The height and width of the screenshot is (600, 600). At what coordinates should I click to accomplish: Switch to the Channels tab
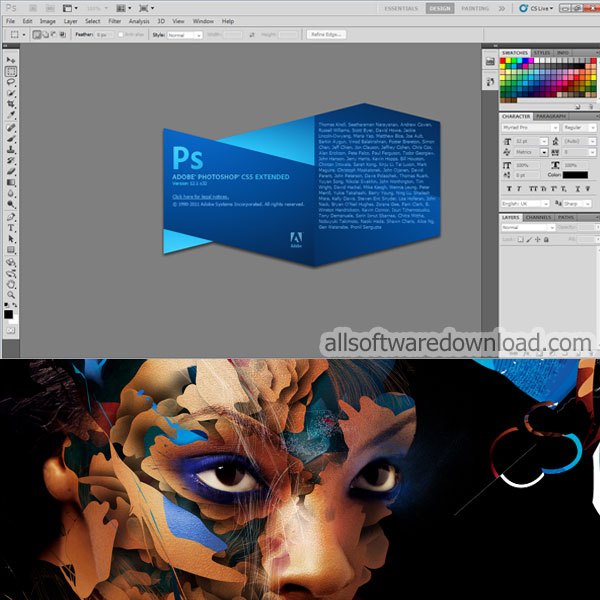(x=538, y=217)
